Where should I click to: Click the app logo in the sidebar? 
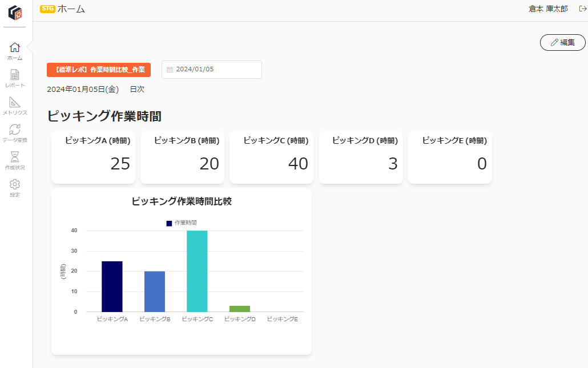pyautogui.click(x=15, y=13)
